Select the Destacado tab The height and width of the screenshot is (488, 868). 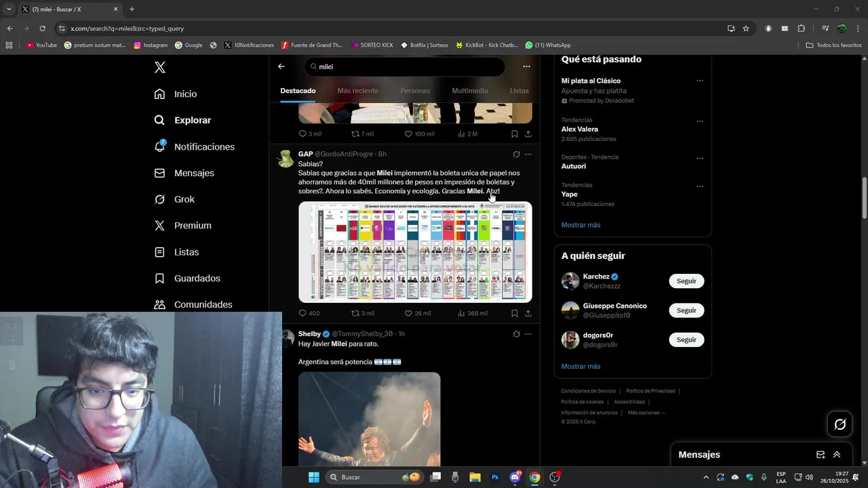tap(298, 91)
